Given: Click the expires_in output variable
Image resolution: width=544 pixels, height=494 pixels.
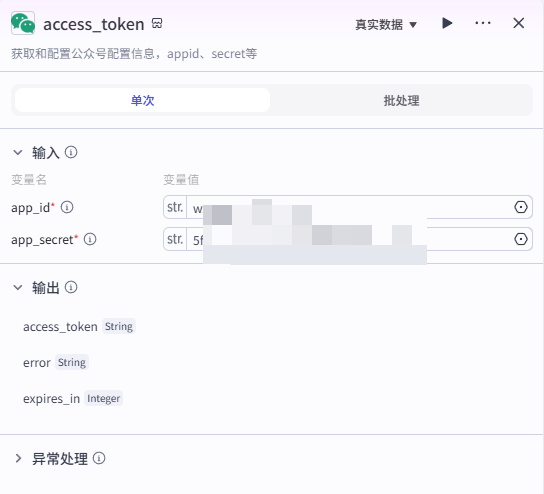Looking at the screenshot, I should point(51,399).
